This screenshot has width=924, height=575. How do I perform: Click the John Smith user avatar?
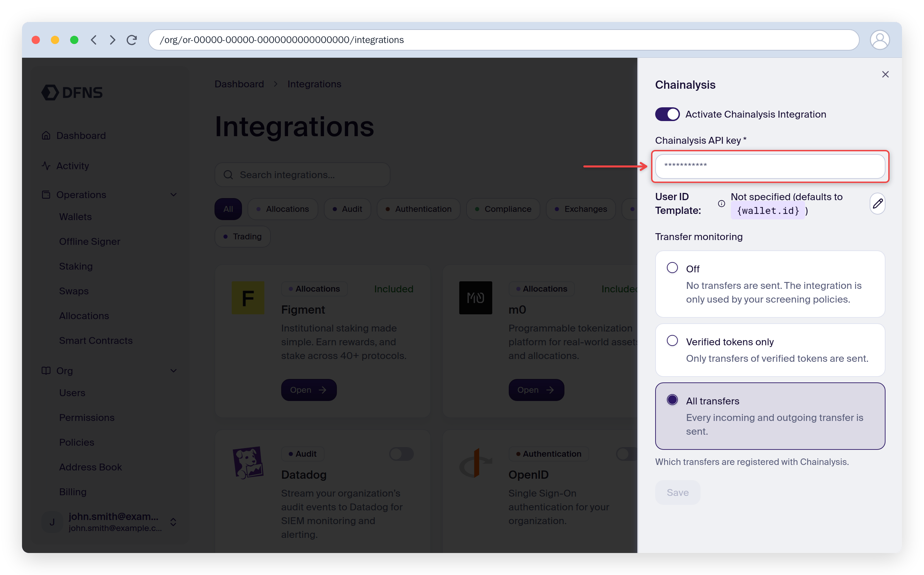[52, 522]
